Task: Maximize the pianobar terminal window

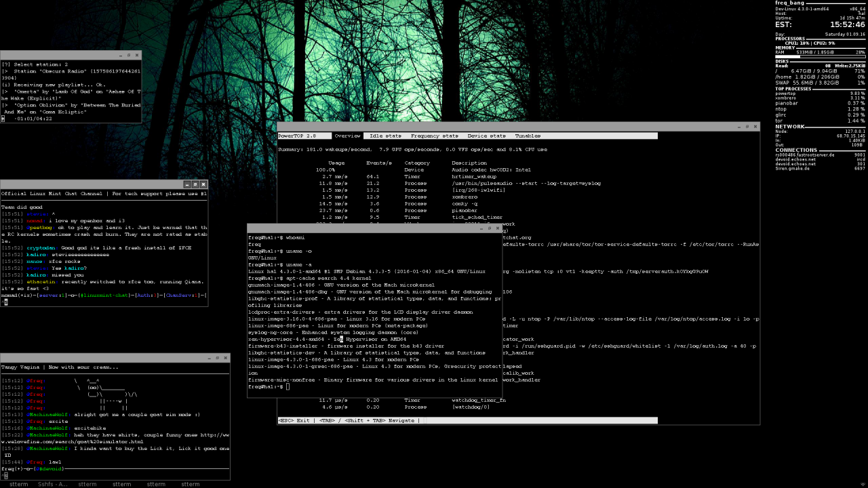Action: click(129, 55)
